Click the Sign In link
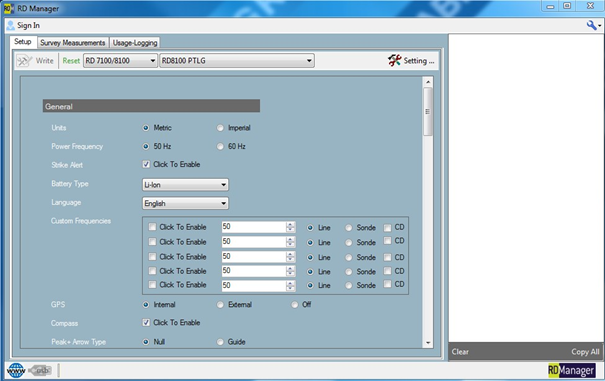 tap(28, 25)
